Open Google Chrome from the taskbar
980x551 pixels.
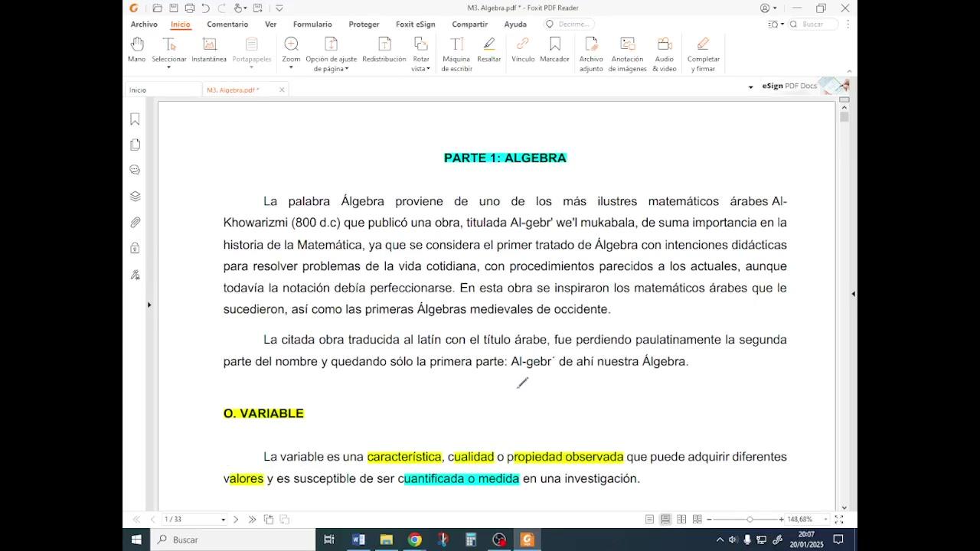(x=414, y=540)
